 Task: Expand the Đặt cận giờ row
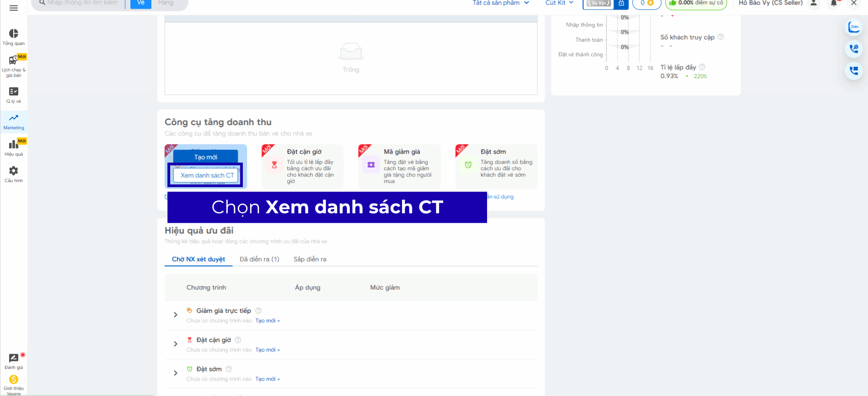click(176, 344)
